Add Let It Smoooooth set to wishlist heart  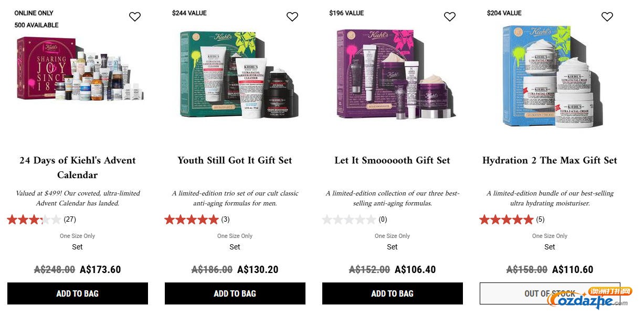[450, 17]
